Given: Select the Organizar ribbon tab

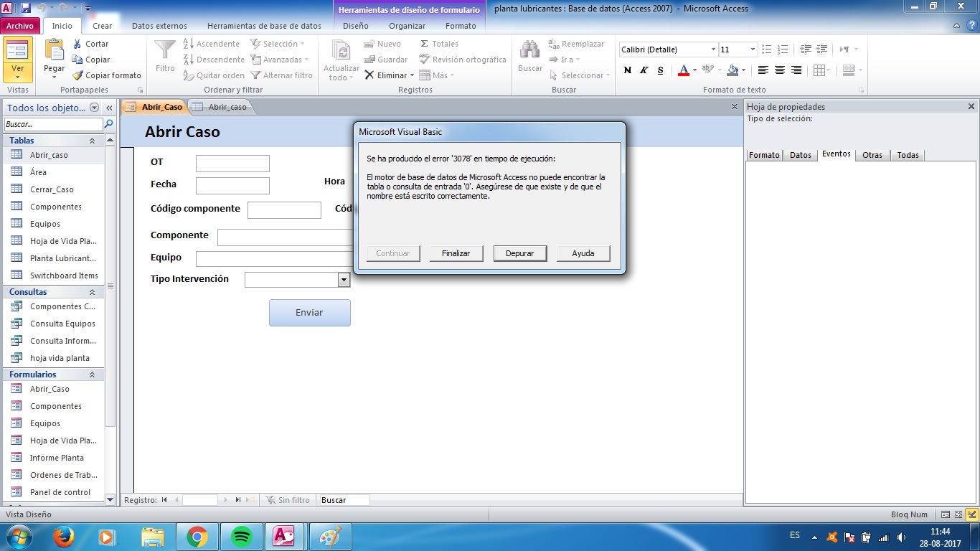Looking at the screenshot, I should coord(407,26).
